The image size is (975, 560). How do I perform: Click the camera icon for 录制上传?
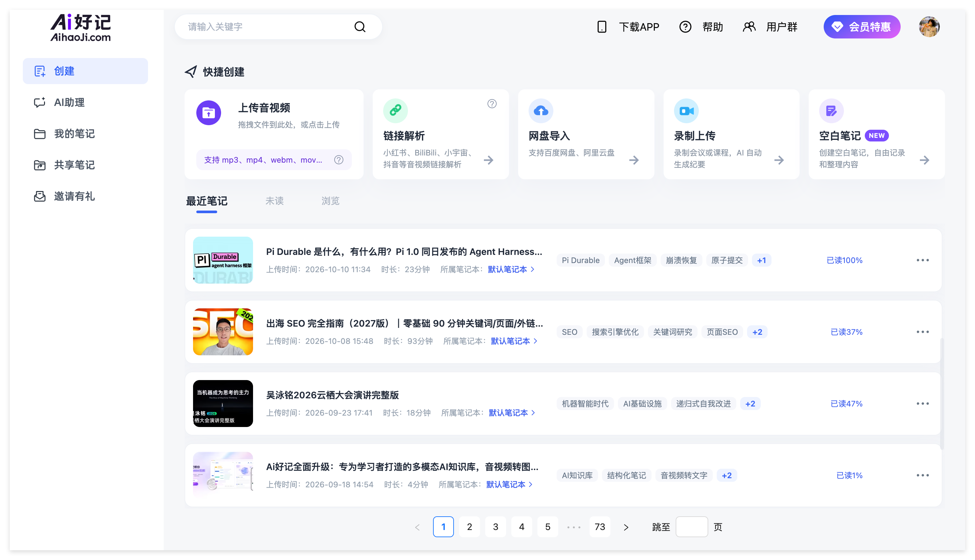click(x=686, y=111)
